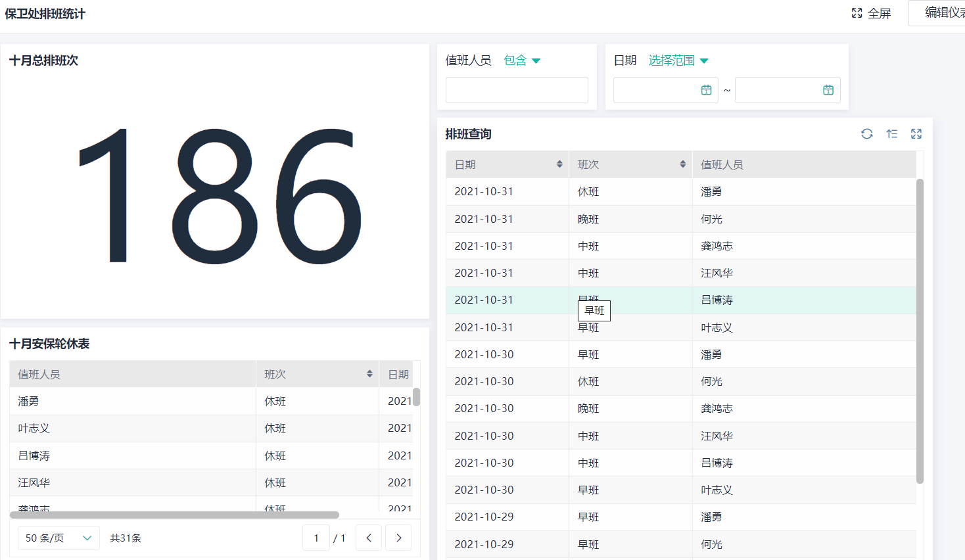Open the 包含 filter condition dropdown

(x=522, y=60)
